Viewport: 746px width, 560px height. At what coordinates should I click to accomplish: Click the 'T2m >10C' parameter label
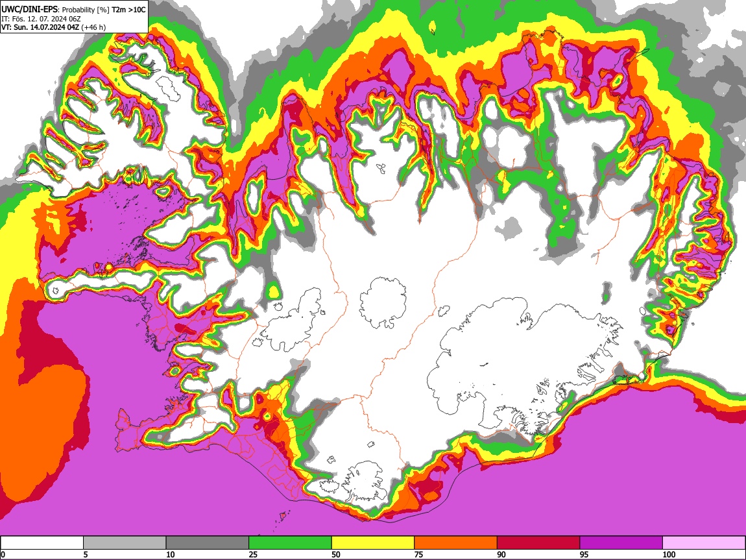128,9
